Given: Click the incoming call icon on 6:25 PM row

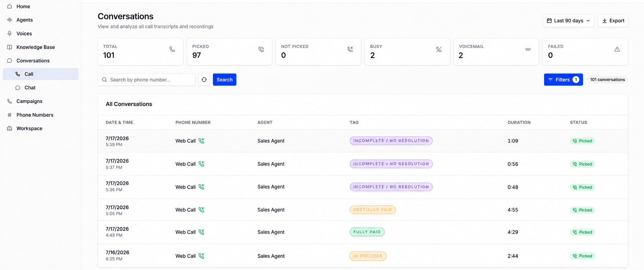Looking at the screenshot, I should pos(202,255).
